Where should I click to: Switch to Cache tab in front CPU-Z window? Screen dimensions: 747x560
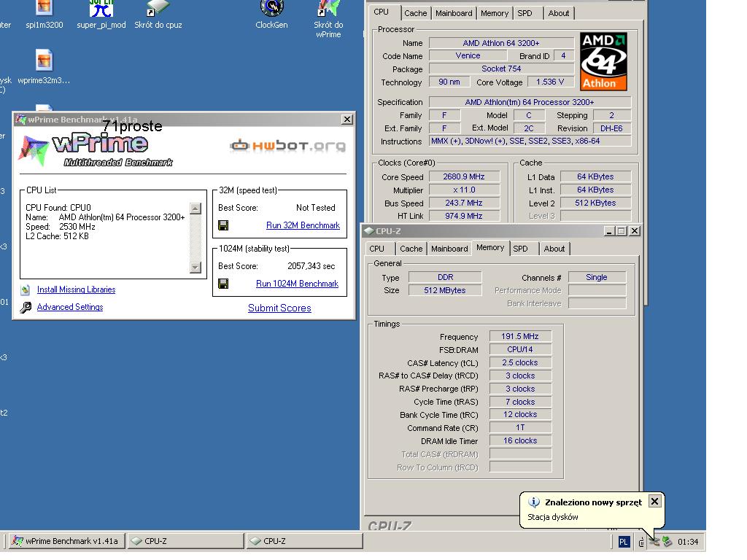click(411, 249)
